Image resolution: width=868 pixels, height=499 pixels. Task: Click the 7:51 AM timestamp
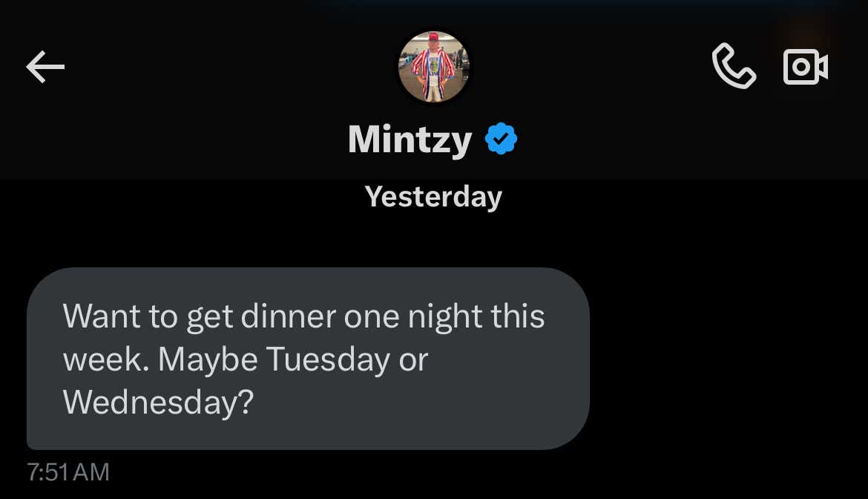68,472
